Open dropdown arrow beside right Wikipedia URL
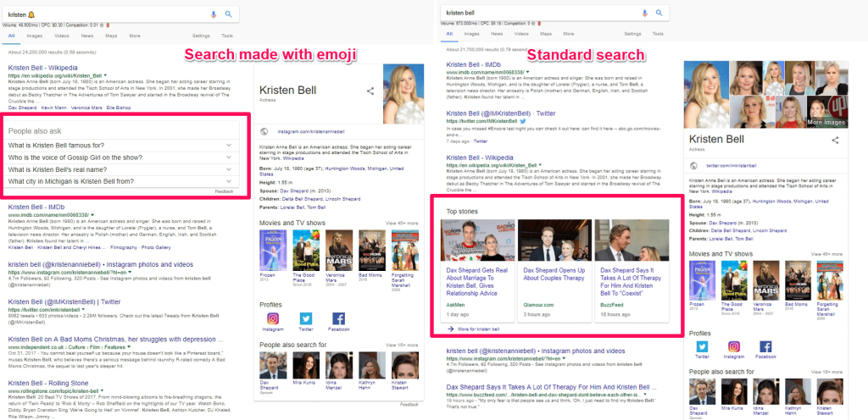The width and height of the screenshot is (868, 420). (539, 165)
